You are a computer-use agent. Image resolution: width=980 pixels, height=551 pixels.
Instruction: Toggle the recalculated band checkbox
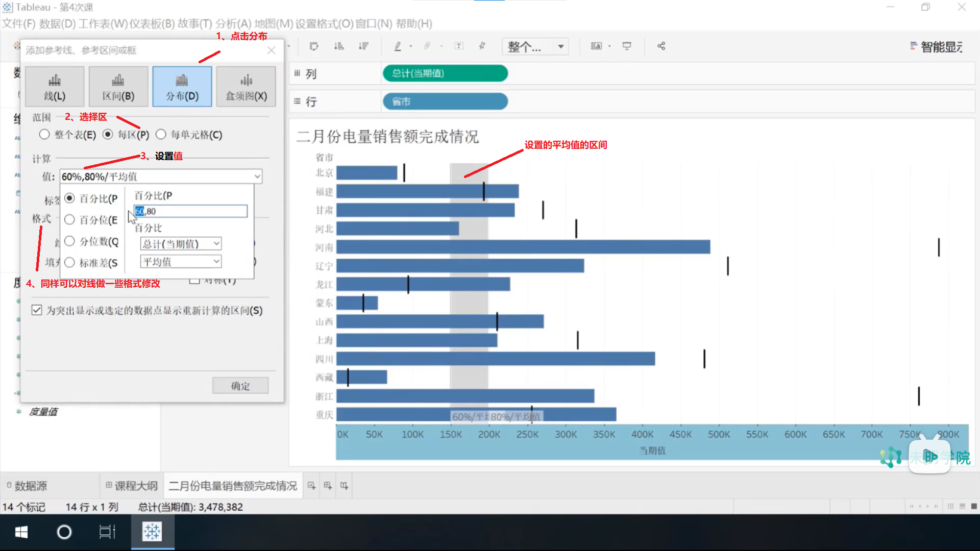(37, 310)
